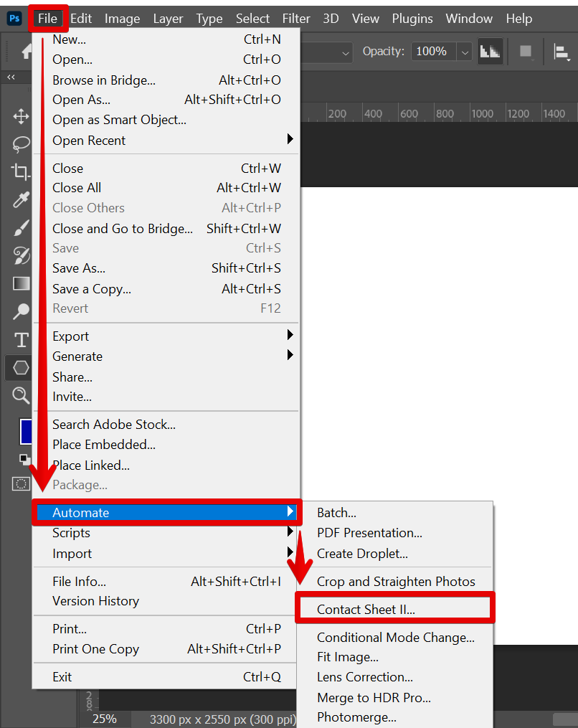Choose Close All menu entry
The width and height of the screenshot is (578, 728).
[x=166, y=188]
